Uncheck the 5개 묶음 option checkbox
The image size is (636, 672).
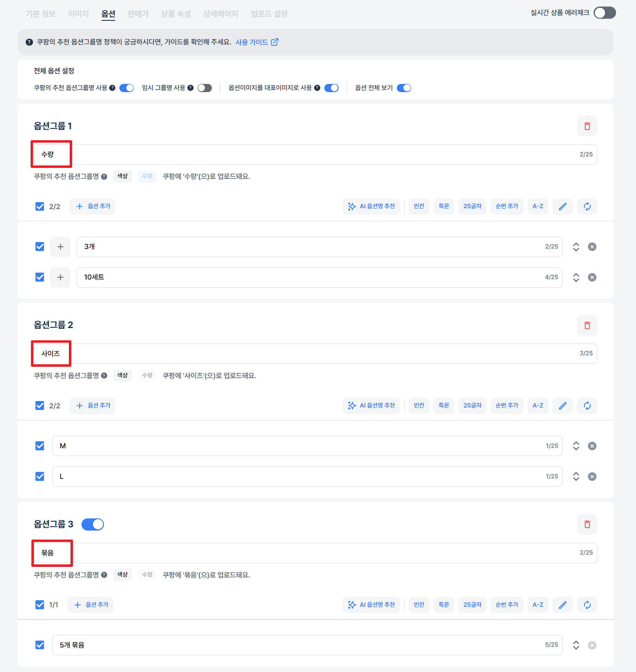click(x=40, y=645)
